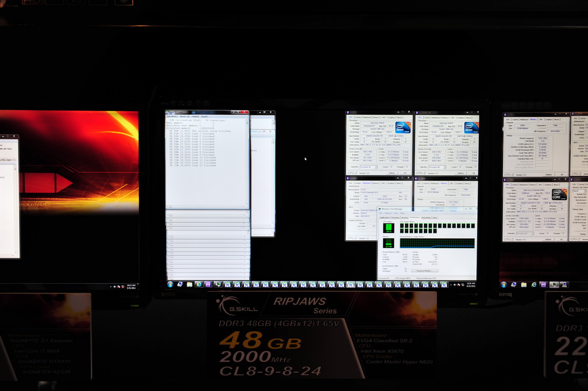This screenshot has height=391, width=588.
Task: Open the Help menu in Super PI
Action: pos(195,117)
